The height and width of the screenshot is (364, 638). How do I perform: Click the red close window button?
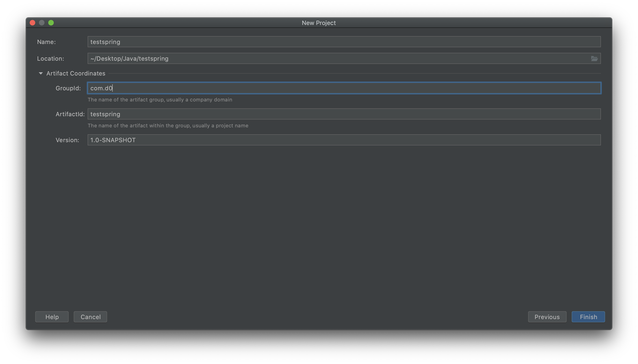click(x=32, y=23)
